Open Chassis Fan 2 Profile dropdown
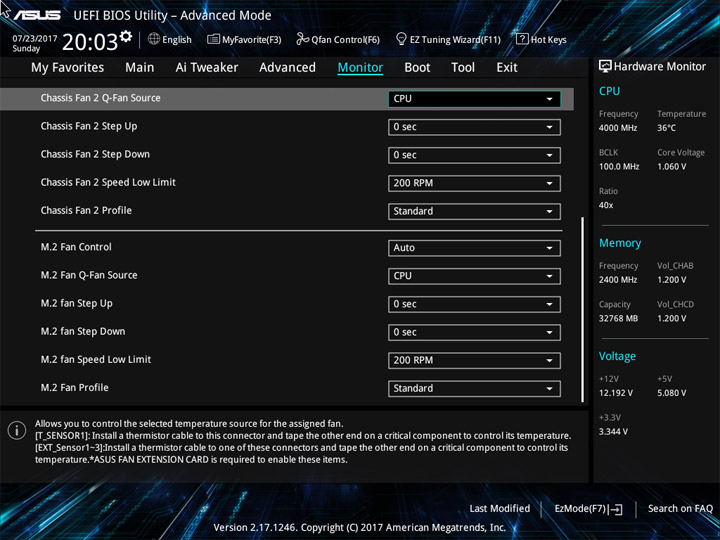The width and height of the screenshot is (720, 540). 474,211
